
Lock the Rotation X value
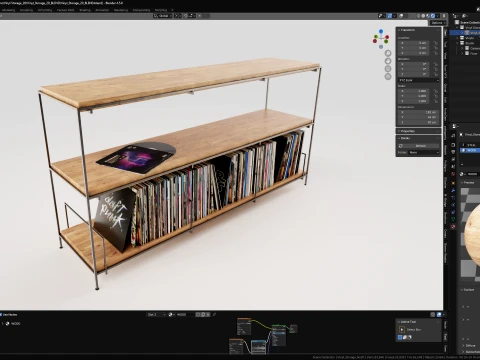pos(435,64)
